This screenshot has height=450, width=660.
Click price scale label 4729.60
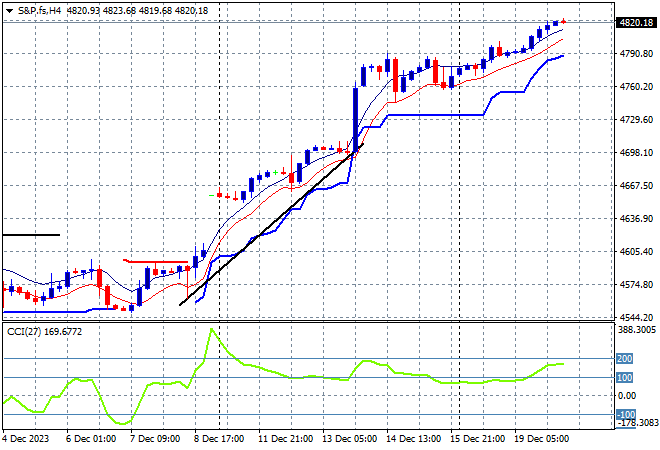(x=636, y=120)
